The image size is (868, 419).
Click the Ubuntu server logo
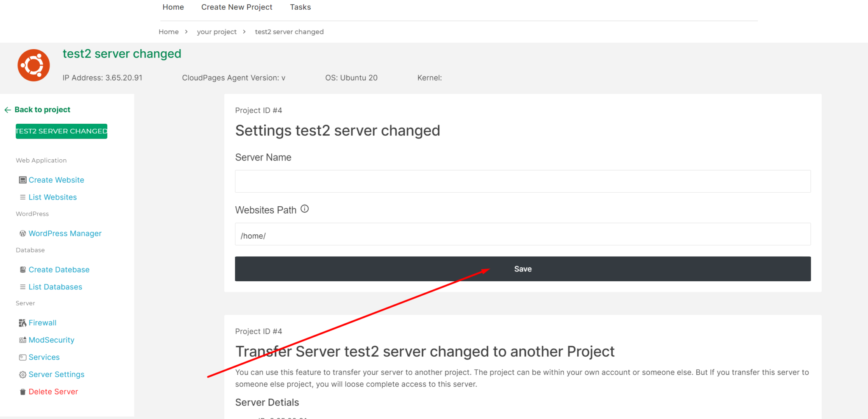[33, 65]
